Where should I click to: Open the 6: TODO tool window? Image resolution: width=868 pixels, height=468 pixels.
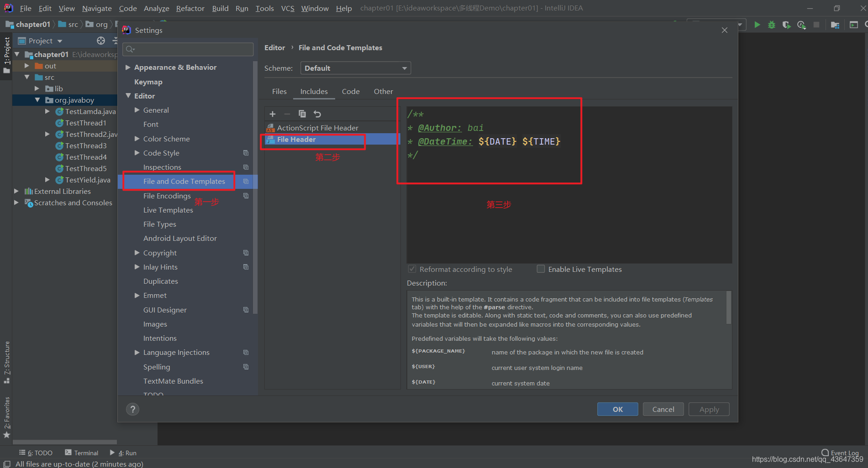coord(36,452)
